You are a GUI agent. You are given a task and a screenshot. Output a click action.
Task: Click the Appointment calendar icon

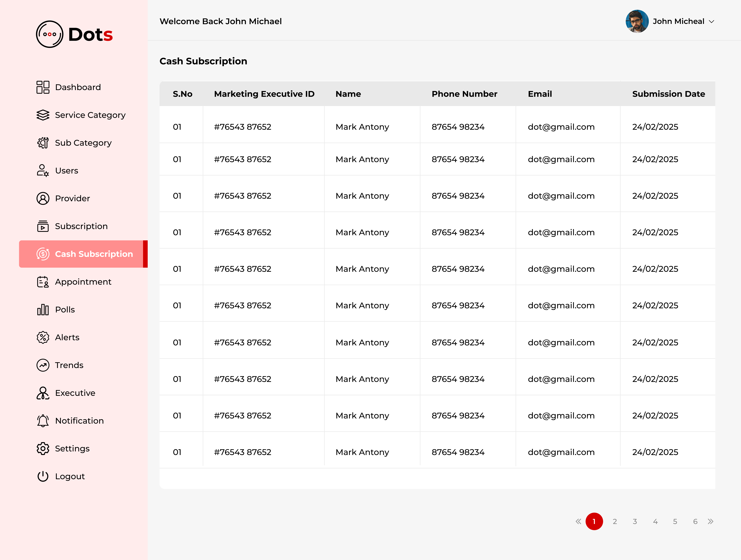[x=43, y=282]
